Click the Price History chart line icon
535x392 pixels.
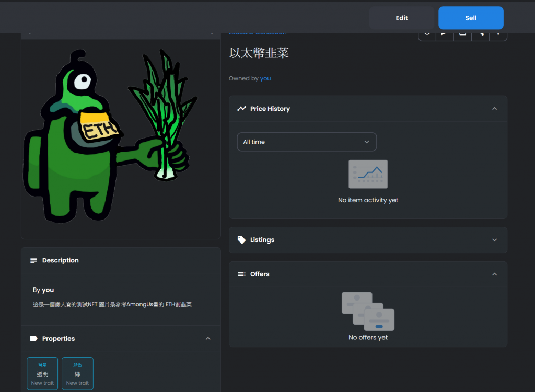[x=241, y=109]
